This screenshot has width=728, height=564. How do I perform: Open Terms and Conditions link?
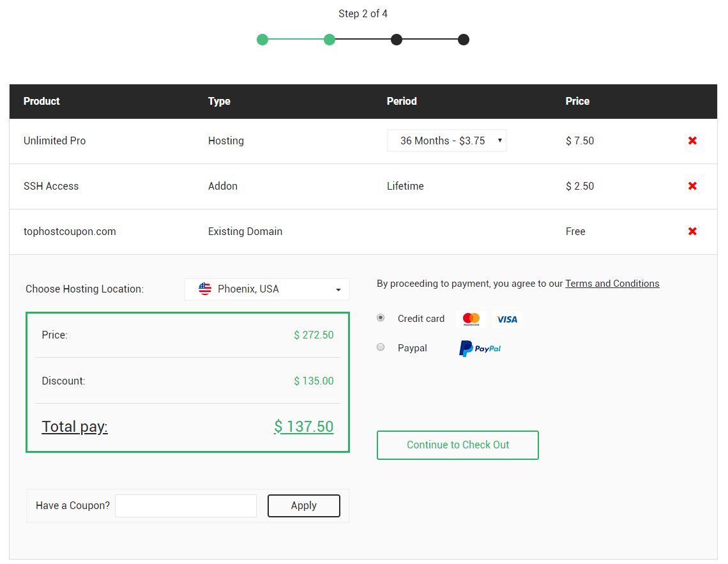pos(612,284)
